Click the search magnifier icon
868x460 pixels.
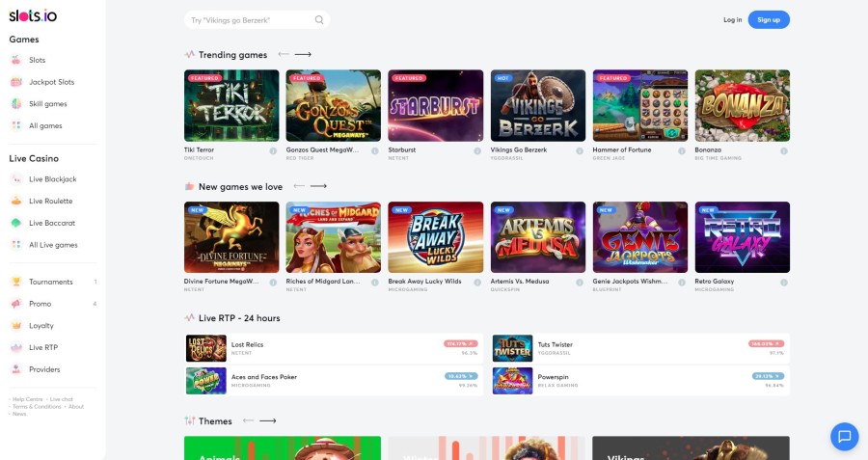319,20
